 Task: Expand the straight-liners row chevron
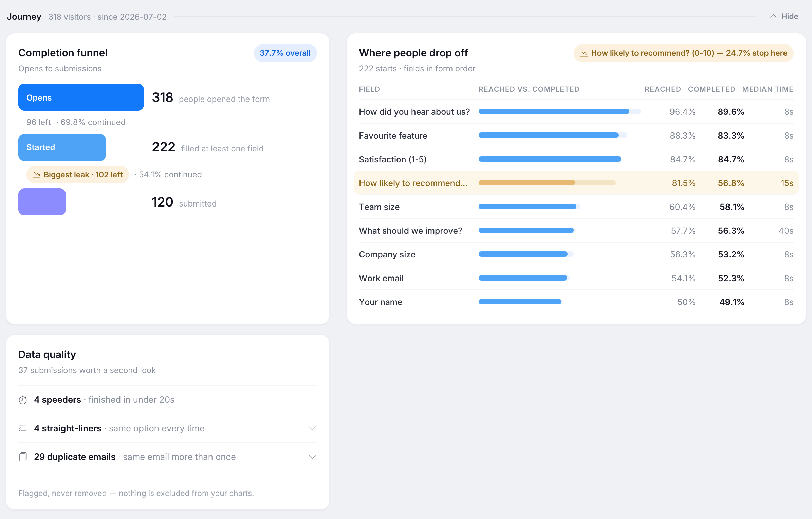click(312, 428)
